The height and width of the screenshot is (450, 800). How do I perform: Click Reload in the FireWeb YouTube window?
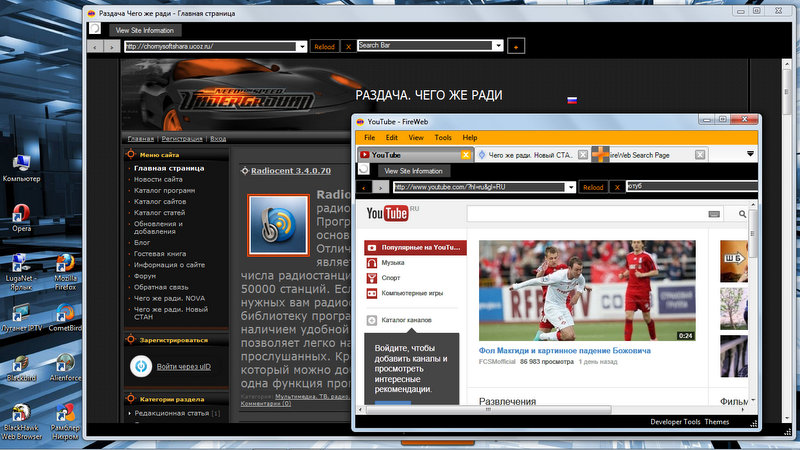593,187
